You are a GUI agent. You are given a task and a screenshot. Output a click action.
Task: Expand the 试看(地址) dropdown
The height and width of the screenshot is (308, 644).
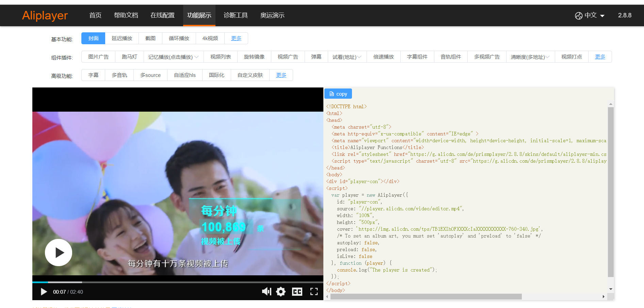(347, 57)
